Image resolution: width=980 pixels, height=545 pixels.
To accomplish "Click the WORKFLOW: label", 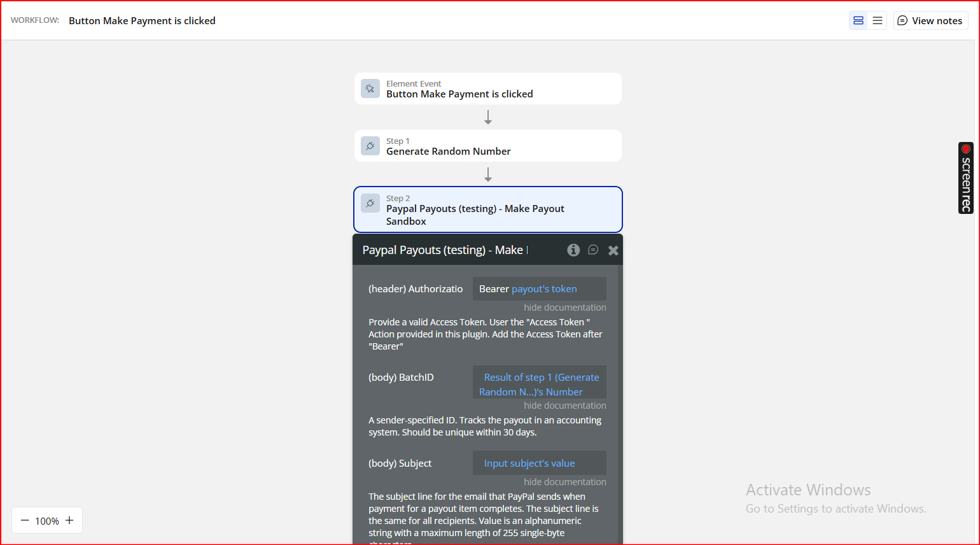I will coord(35,20).
